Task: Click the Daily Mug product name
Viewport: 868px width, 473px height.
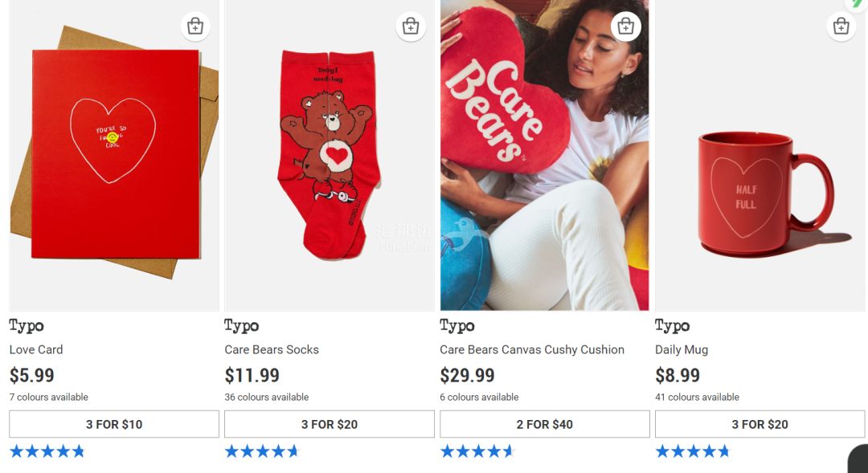Action: point(682,349)
